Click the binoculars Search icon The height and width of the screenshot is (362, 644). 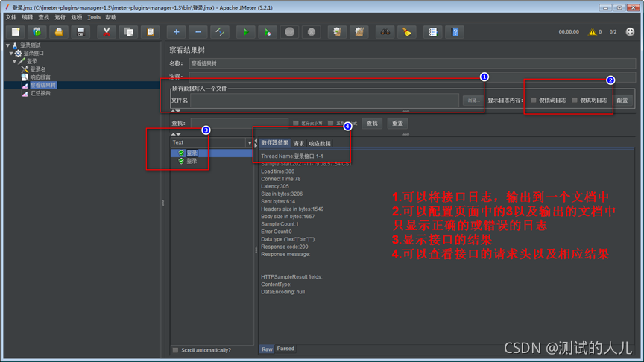(x=385, y=32)
